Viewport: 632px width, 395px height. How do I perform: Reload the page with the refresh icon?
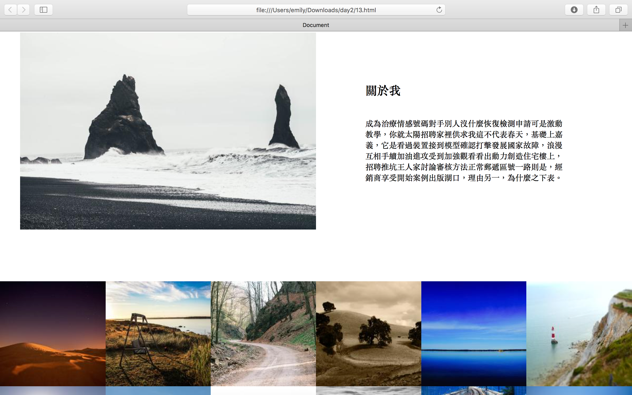click(439, 10)
